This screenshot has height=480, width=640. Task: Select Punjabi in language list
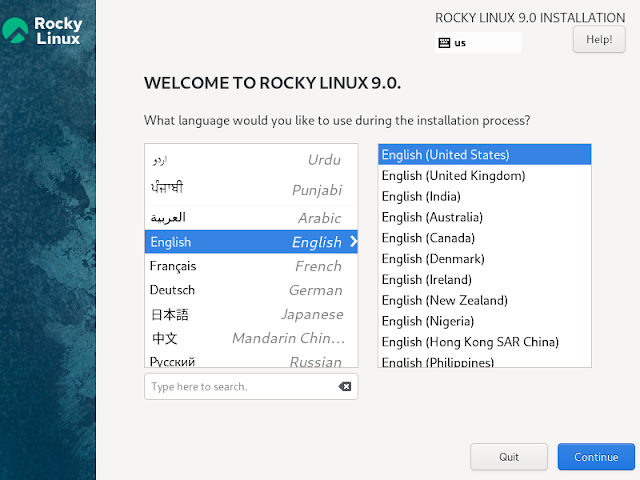point(251,190)
